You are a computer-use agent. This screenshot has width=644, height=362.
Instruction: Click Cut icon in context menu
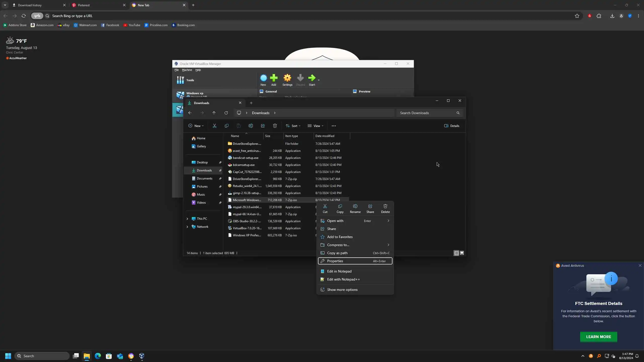pyautogui.click(x=325, y=206)
